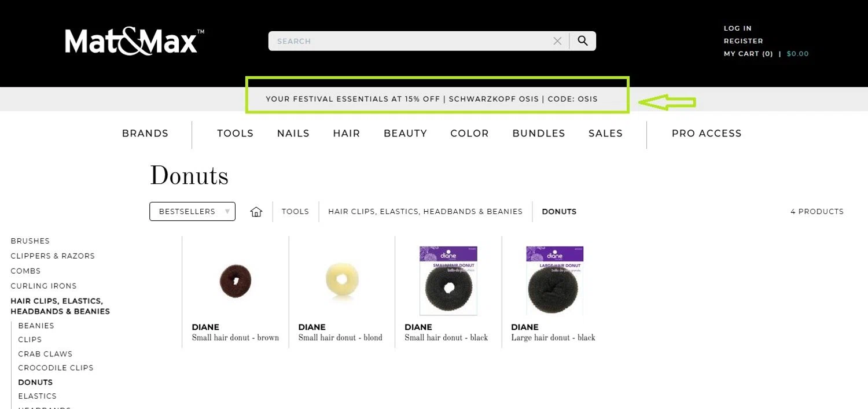Open the brown hair donut image
868x409 pixels.
click(x=236, y=281)
